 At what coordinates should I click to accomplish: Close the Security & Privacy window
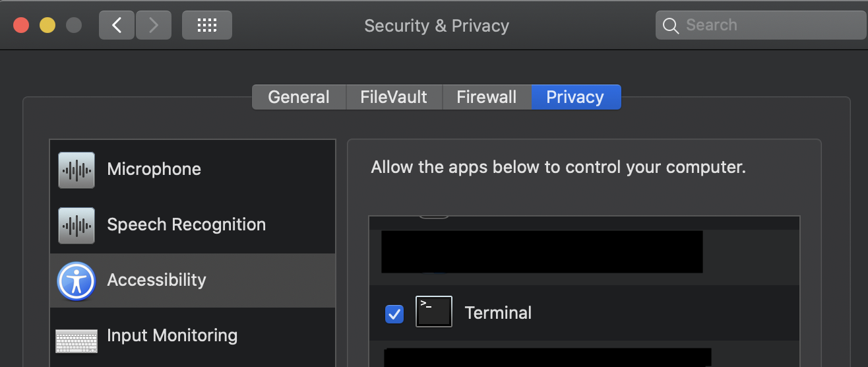(x=22, y=25)
